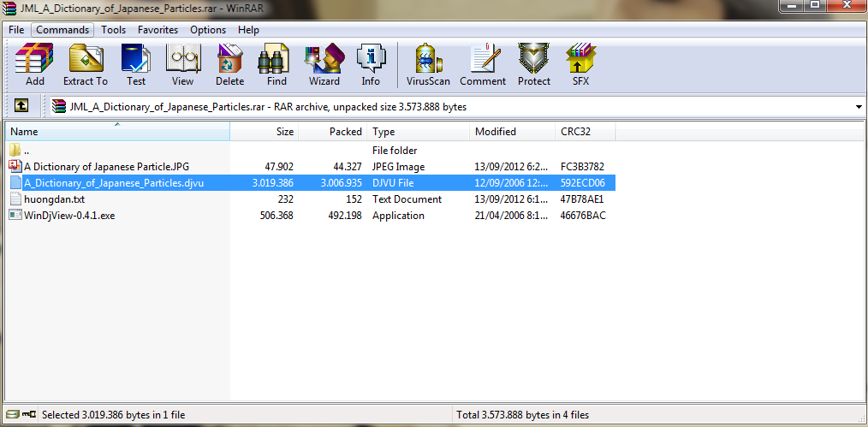Open the Tools menu

click(x=114, y=30)
